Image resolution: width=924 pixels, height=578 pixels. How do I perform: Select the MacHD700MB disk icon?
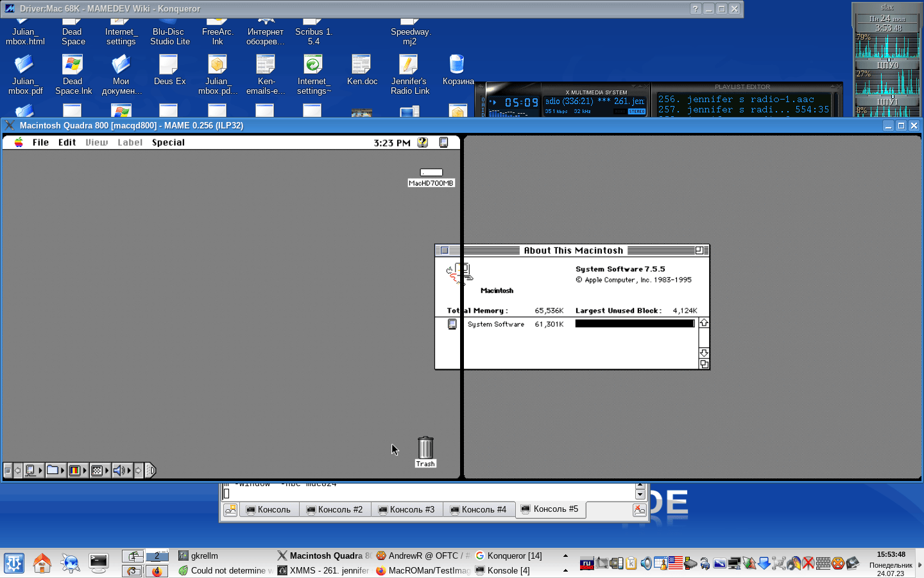[x=431, y=177]
